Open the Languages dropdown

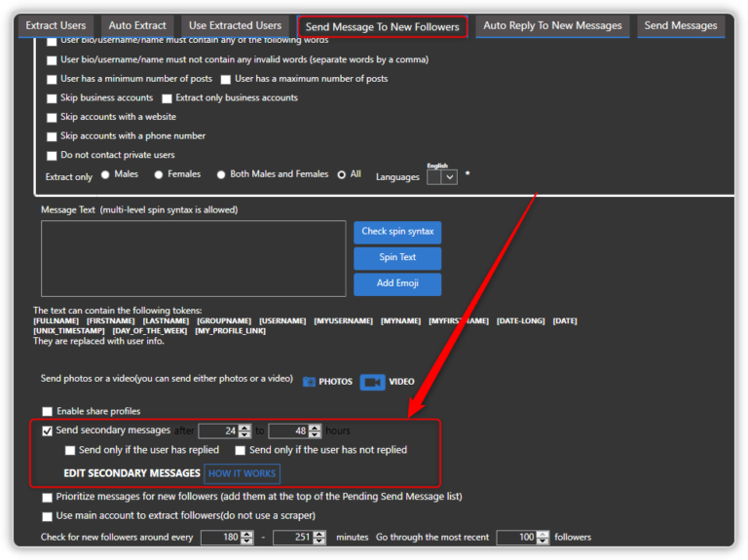449,177
